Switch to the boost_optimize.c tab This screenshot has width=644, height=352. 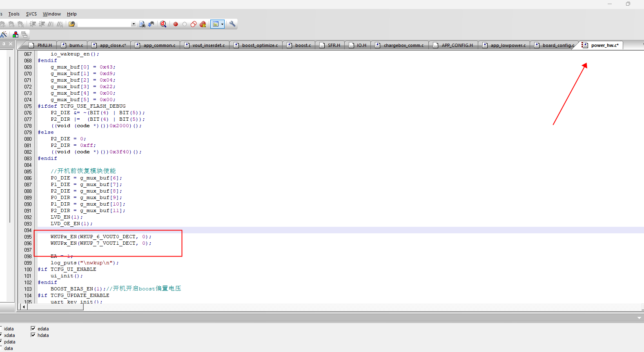[256, 45]
